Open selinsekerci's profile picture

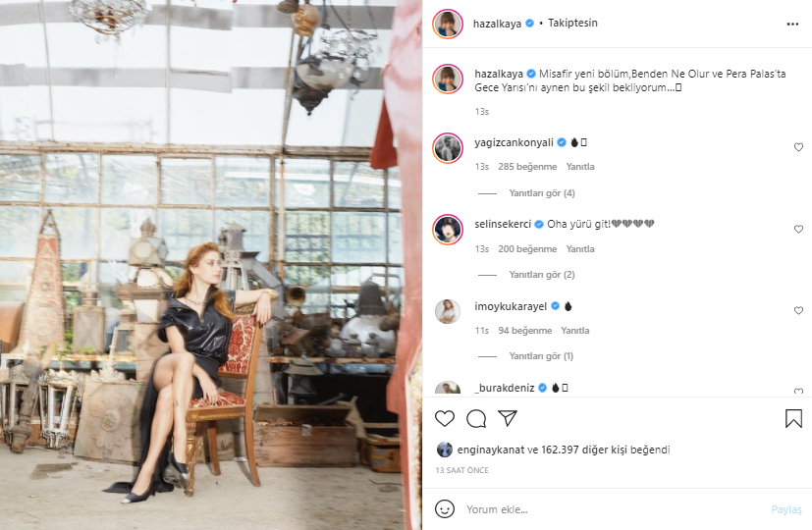pyautogui.click(x=448, y=229)
